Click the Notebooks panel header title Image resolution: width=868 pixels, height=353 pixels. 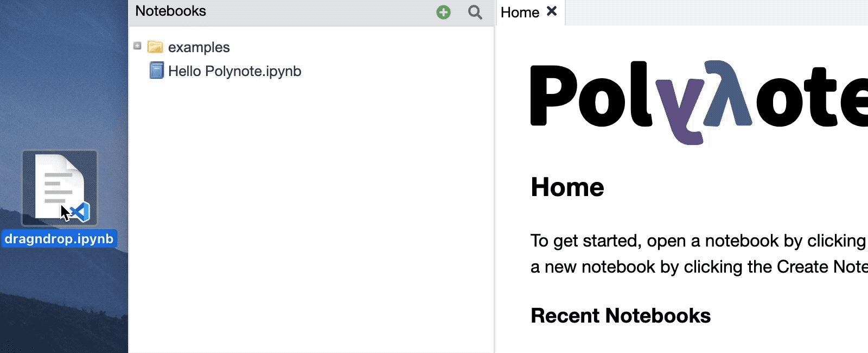click(x=170, y=11)
